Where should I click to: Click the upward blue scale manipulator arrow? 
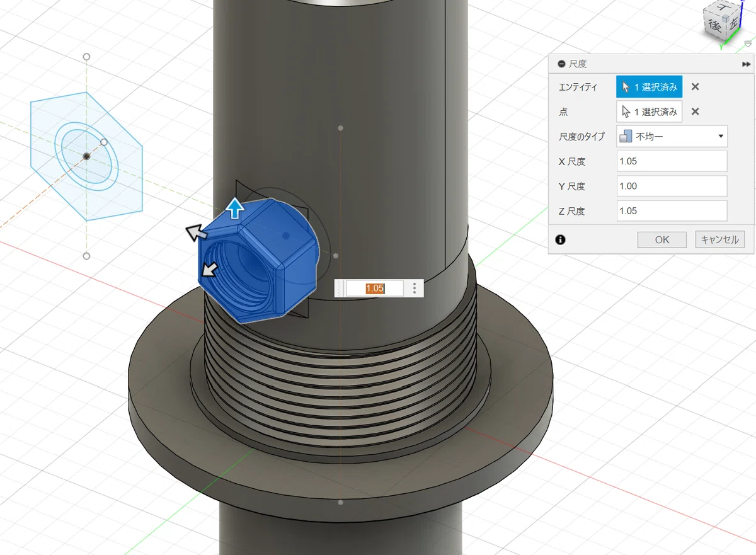tap(234, 207)
